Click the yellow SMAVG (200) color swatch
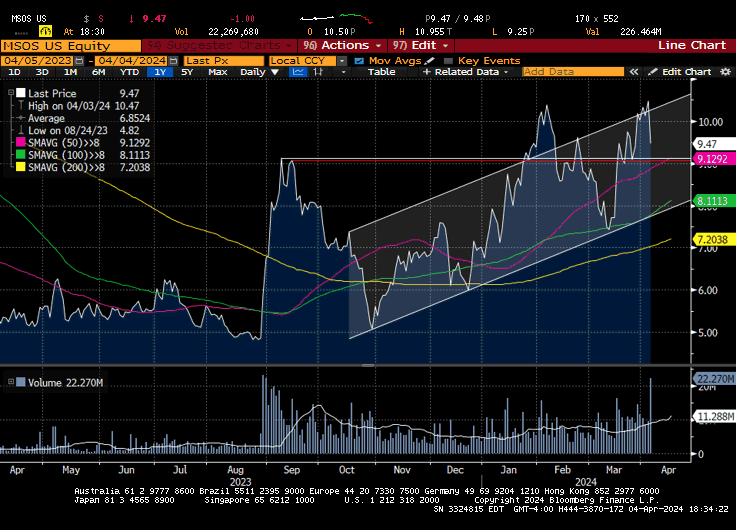 point(21,167)
